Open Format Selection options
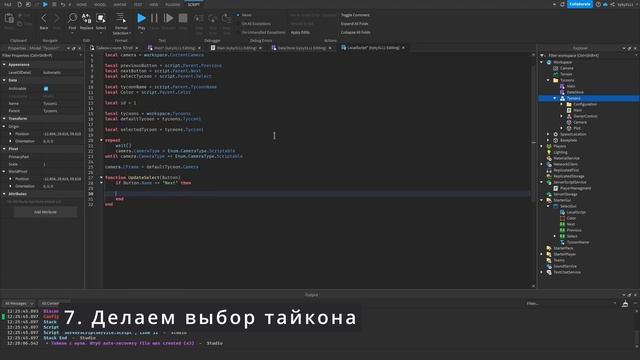Viewport: 640px width, 360px height. pyautogui.click(x=121, y=24)
